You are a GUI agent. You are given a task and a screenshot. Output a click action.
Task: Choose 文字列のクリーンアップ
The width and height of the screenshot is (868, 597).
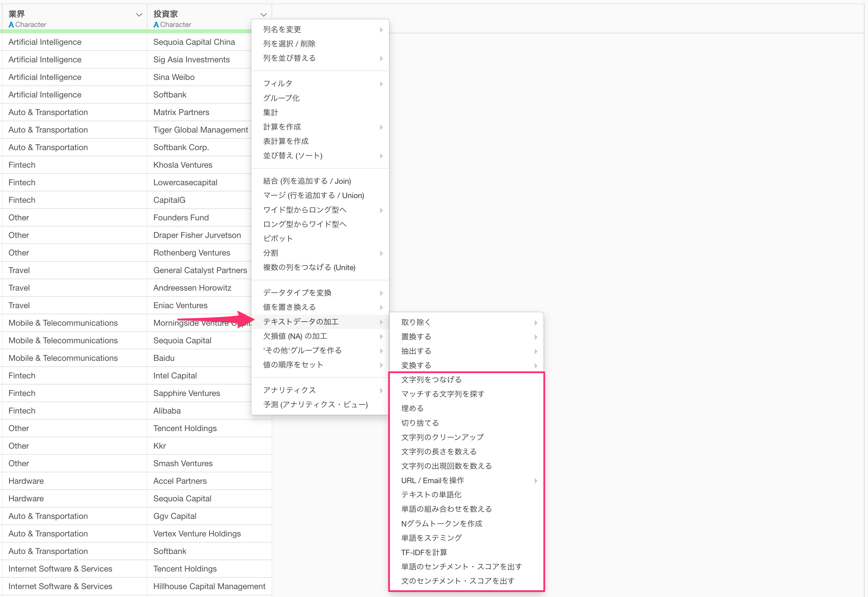click(x=466, y=437)
